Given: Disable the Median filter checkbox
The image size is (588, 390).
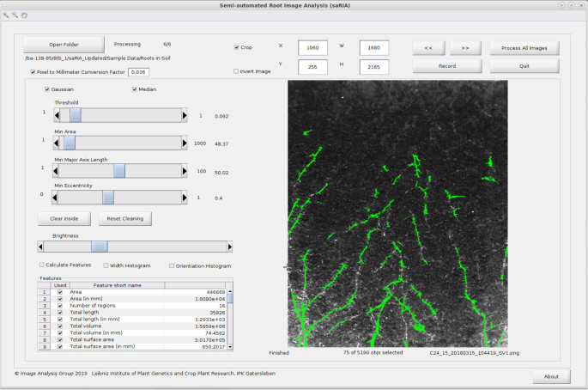Looking at the screenshot, I should pos(134,89).
